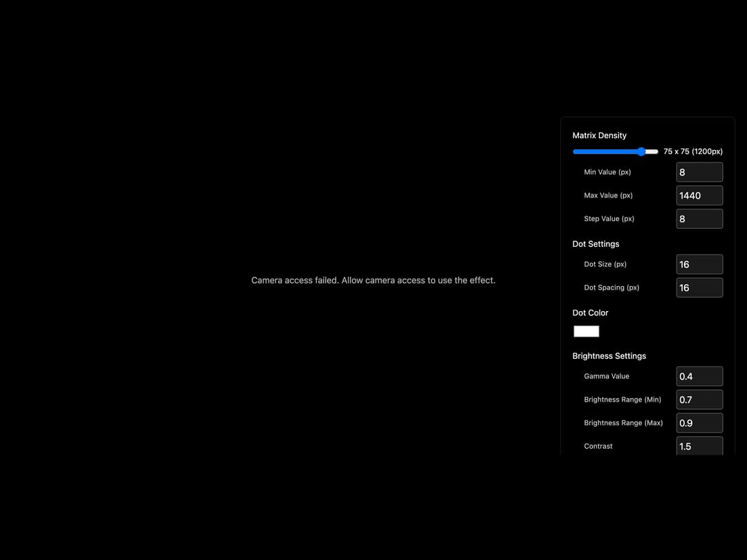Click the "Brightness Settings" heading
Viewport: 747px width, 560px height.
point(609,356)
